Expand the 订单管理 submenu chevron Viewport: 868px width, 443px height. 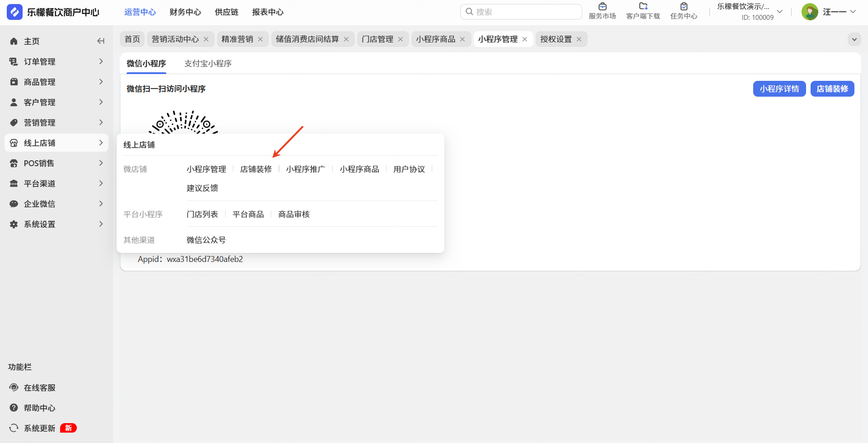101,61
